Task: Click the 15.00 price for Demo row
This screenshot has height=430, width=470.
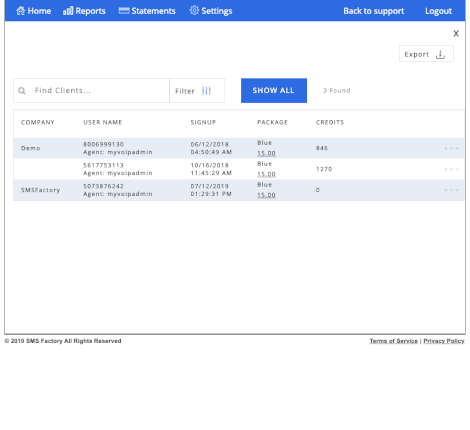Action: [x=266, y=153]
